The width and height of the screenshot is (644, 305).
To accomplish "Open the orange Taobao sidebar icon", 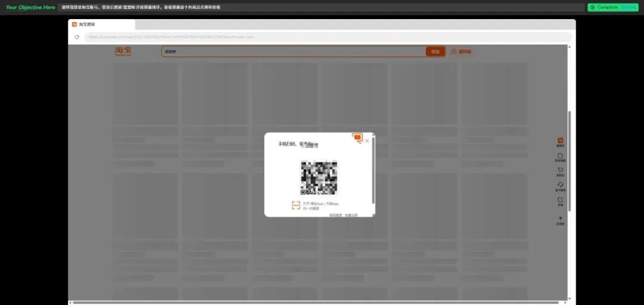I will click(x=560, y=142).
